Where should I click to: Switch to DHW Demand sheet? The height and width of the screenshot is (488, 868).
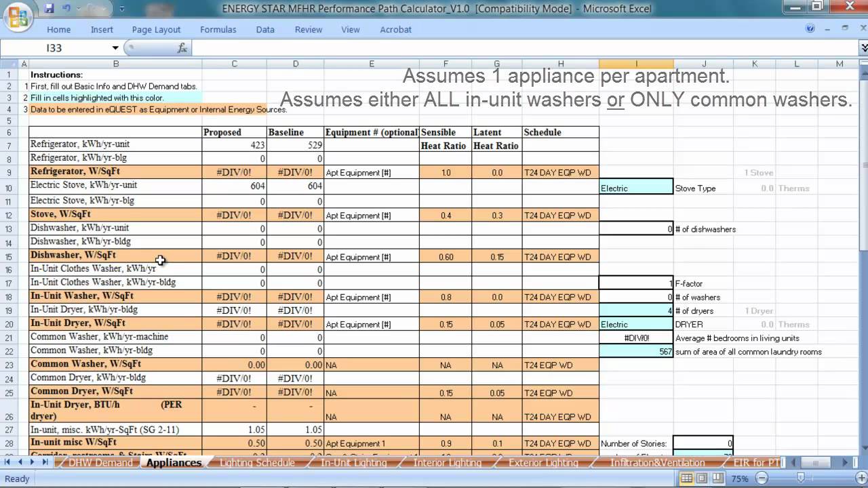100,463
